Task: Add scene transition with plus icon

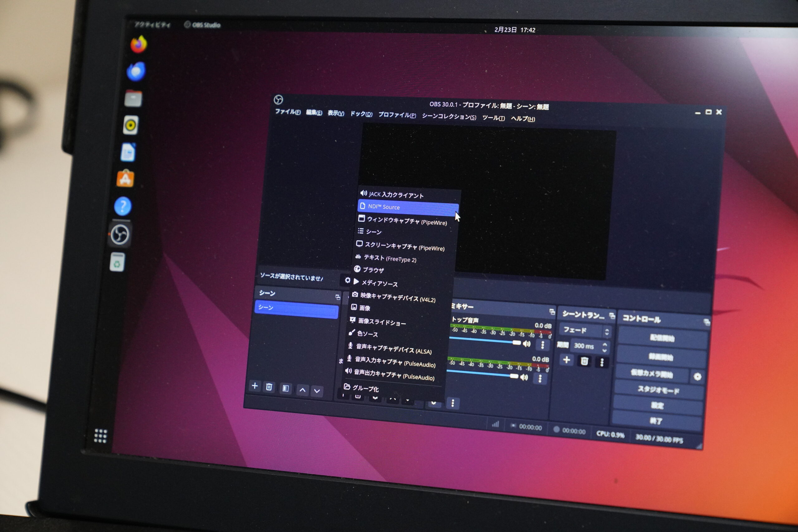Action: pos(566,360)
